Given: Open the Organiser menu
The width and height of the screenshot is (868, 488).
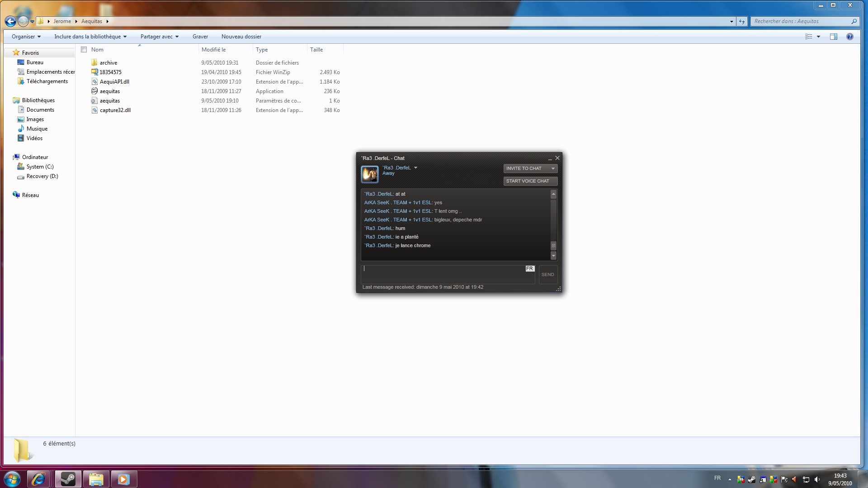Looking at the screenshot, I should pyautogui.click(x=26, y=37).
